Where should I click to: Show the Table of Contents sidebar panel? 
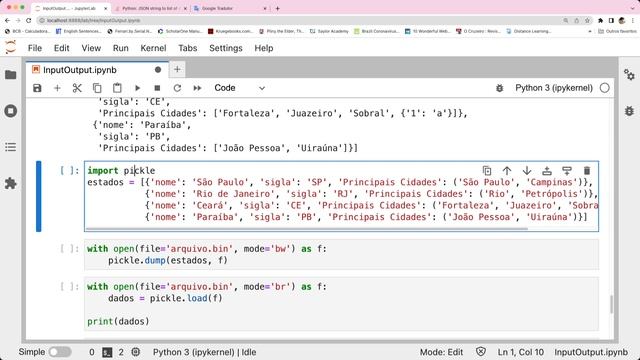[11, 147]
